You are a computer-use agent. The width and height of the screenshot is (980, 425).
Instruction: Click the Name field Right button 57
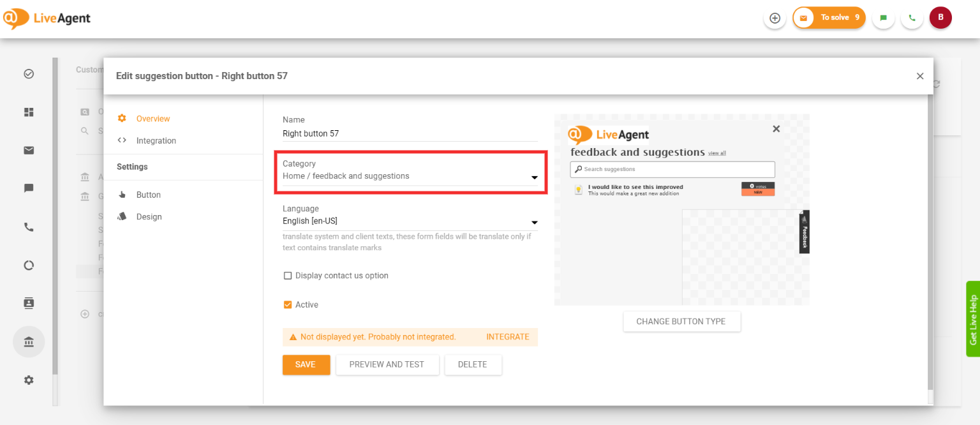click(x=410, y=134)
